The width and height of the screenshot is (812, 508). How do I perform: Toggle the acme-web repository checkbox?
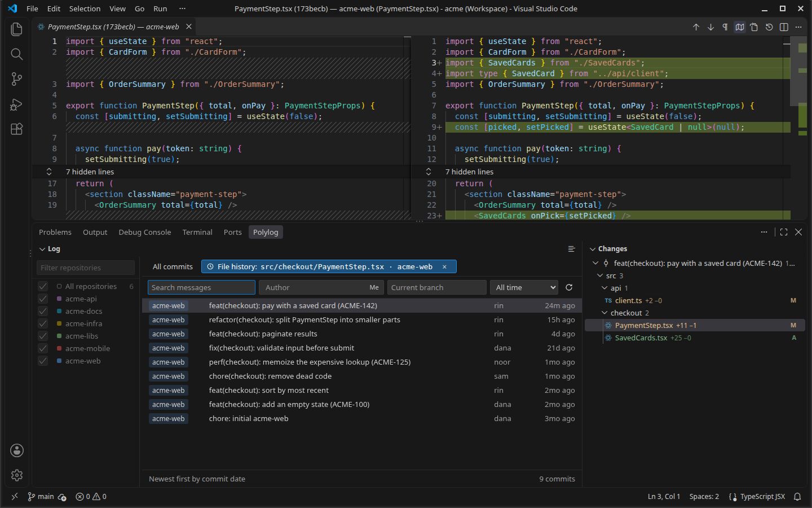(43, 361)
